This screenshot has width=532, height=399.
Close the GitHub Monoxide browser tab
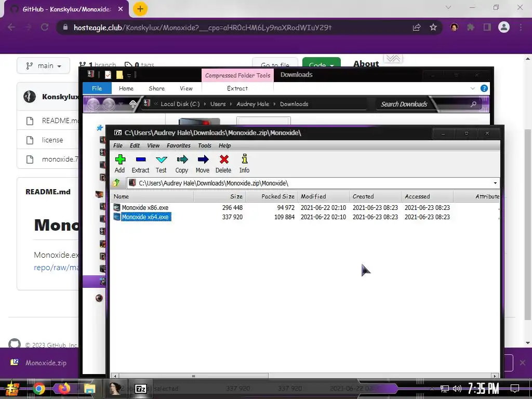[x=121, y=9]
